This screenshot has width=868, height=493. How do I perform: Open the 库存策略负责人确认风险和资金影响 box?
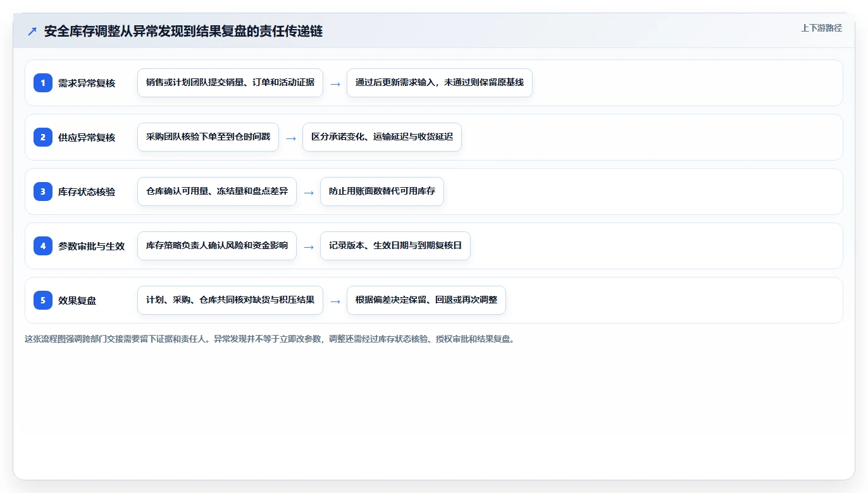coord(217,246)
